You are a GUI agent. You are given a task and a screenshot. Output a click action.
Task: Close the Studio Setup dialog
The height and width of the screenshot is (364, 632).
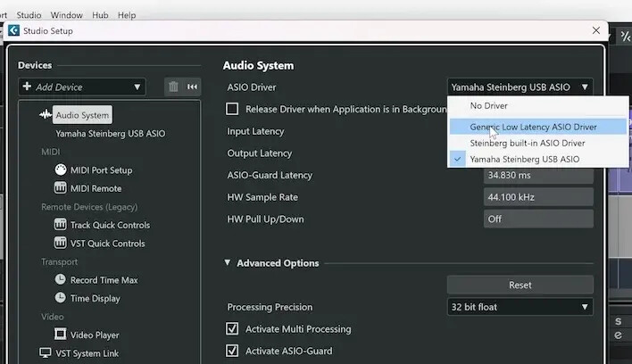click(x=596, y=30)
